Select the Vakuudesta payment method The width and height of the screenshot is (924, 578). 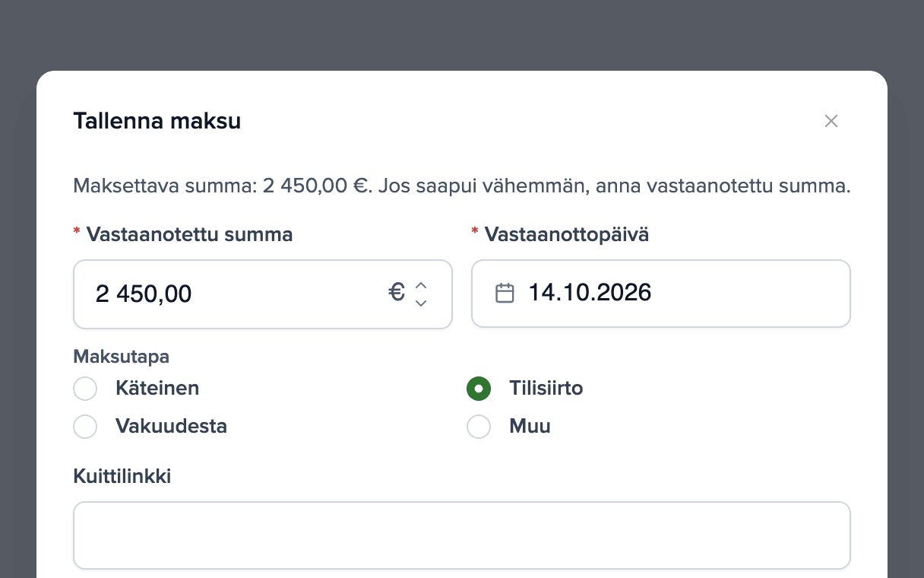coord(85,426)
